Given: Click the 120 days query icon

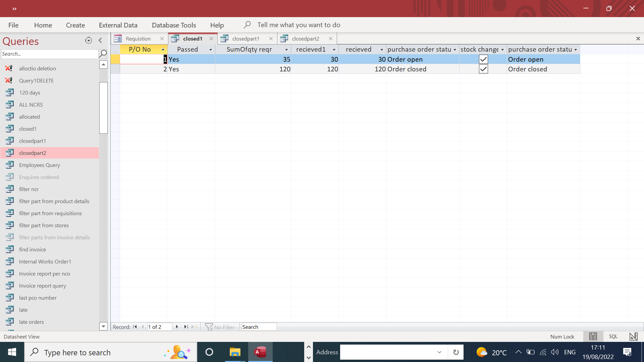Looking at the screenshot, I should [10, 93].
